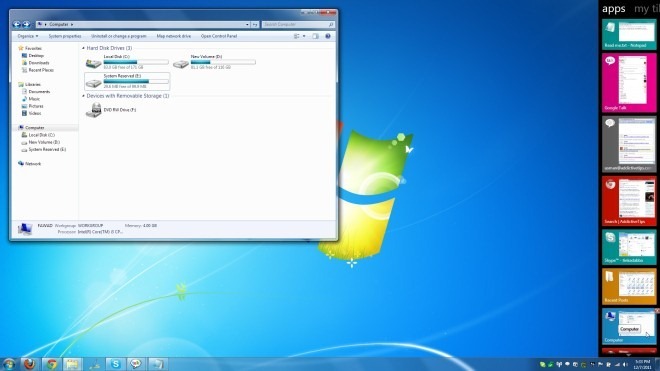
Task: Select the Local Disk (C:) drive icon
Action: coord(93,63)
